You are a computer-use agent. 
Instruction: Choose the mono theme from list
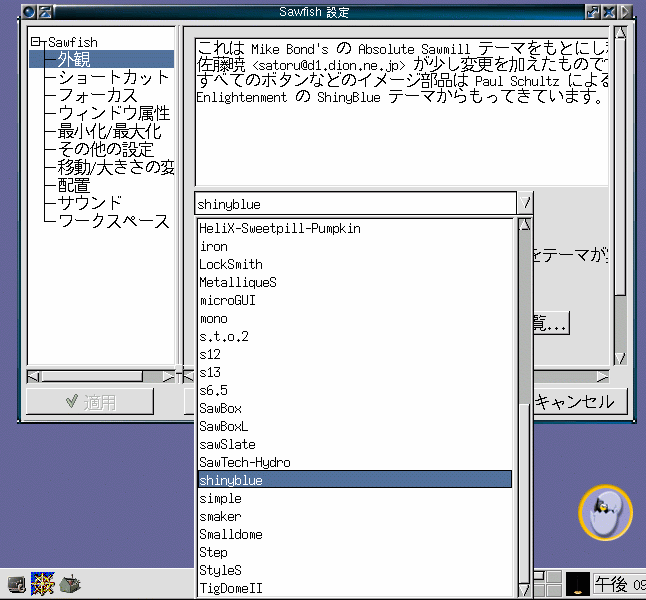(x=355, y=319)
